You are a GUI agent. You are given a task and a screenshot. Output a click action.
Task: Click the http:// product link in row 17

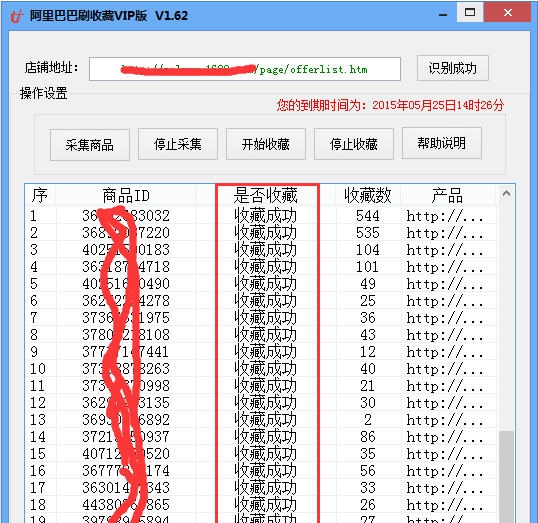(445, 488)
